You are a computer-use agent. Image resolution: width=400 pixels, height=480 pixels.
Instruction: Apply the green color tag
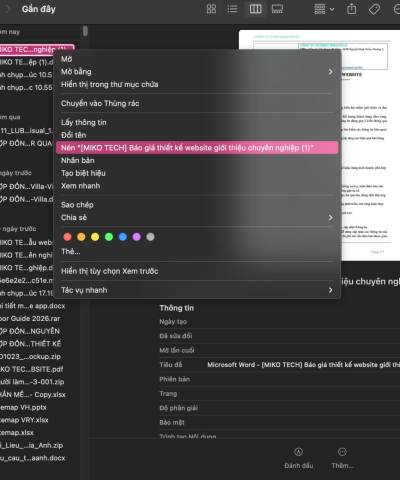(109, 237)
